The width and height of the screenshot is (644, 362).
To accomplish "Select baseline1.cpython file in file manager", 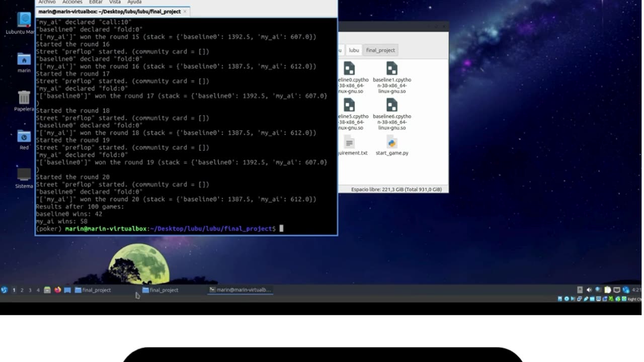I will point(392,78).
